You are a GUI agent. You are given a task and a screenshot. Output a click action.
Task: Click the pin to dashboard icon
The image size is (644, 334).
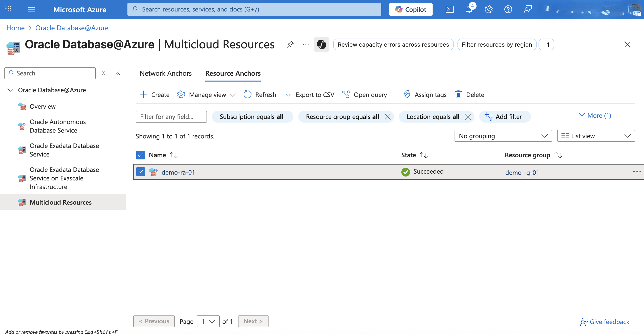pos(290,44)
